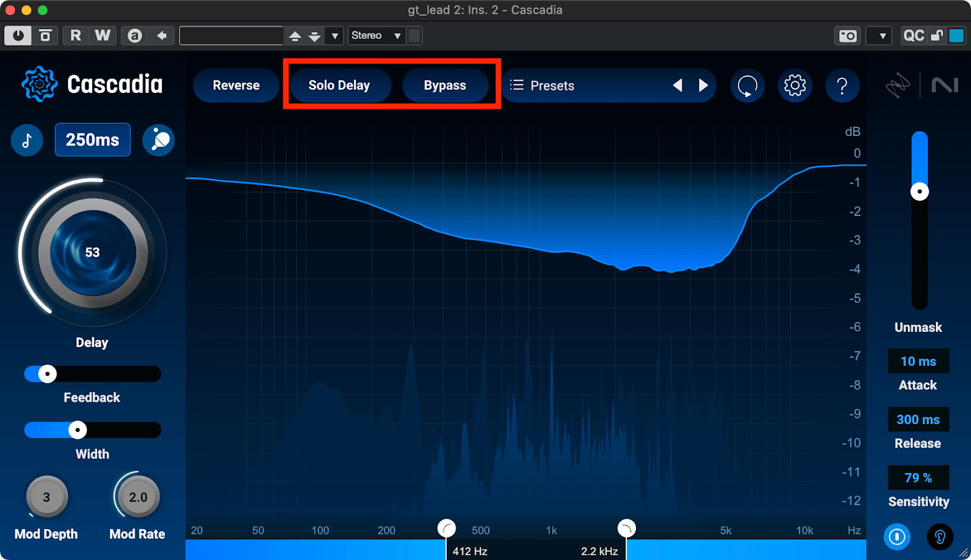Click the 2.2 kHz high crossover handle
The width and height of the screenshot is (971, 560).
click(626, 528)
